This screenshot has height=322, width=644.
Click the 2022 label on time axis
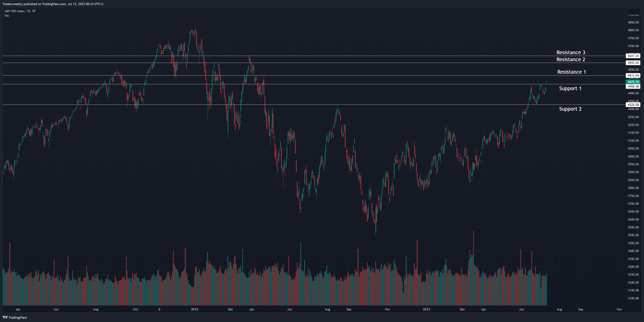[194, 309]
